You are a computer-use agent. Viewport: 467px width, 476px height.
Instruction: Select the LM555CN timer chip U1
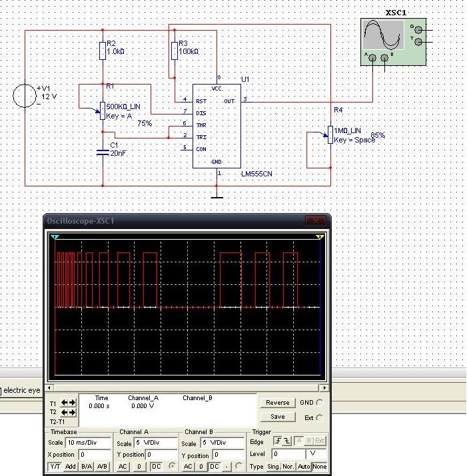coord(217,126)
